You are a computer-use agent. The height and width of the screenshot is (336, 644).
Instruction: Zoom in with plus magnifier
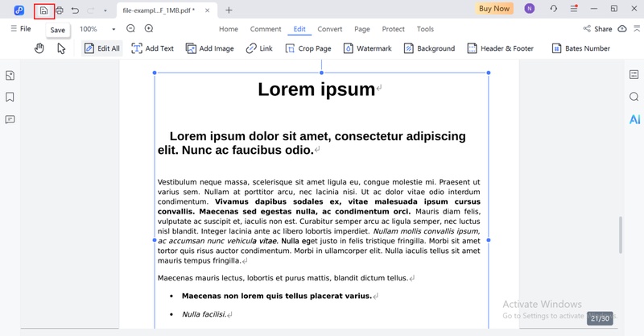pos(149,29)
